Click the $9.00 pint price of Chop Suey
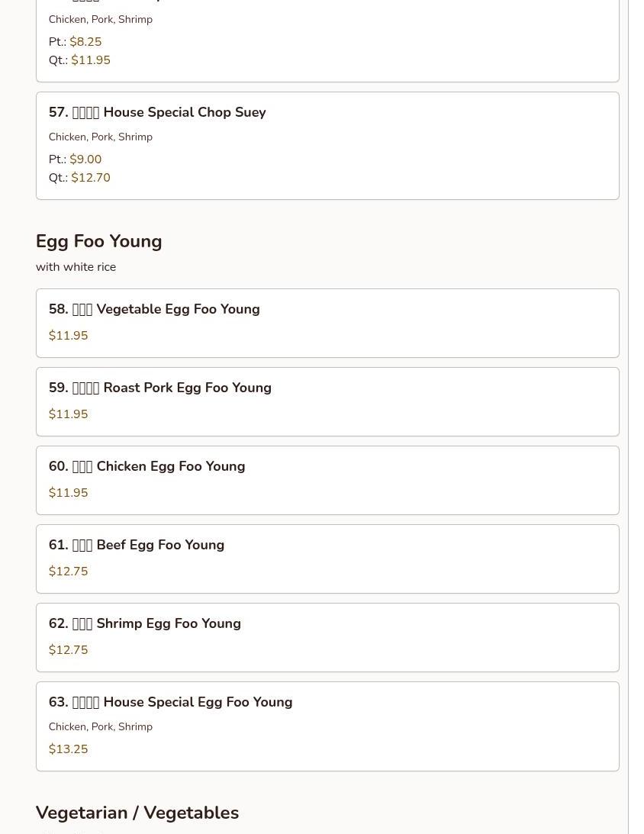Viewport: 644px width, 834px height. pyautogui.click(x=85, y=159)
